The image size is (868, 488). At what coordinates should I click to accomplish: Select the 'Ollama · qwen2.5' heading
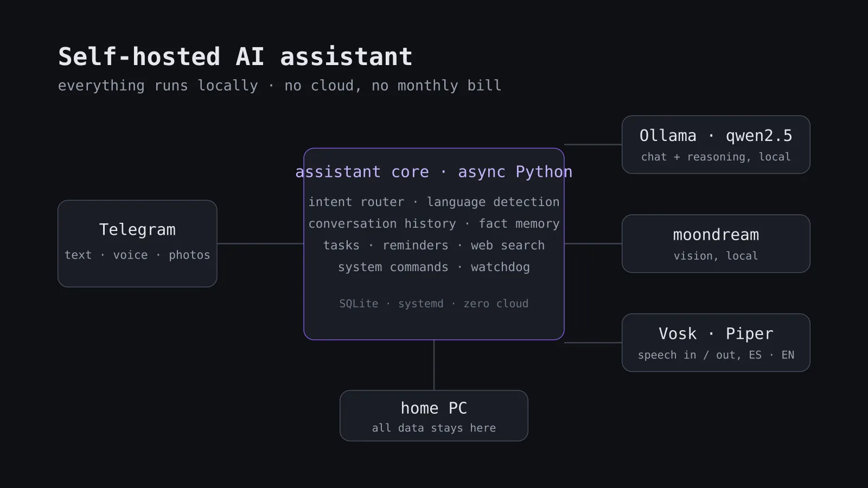pyautogui.click(x=716, y=136)
